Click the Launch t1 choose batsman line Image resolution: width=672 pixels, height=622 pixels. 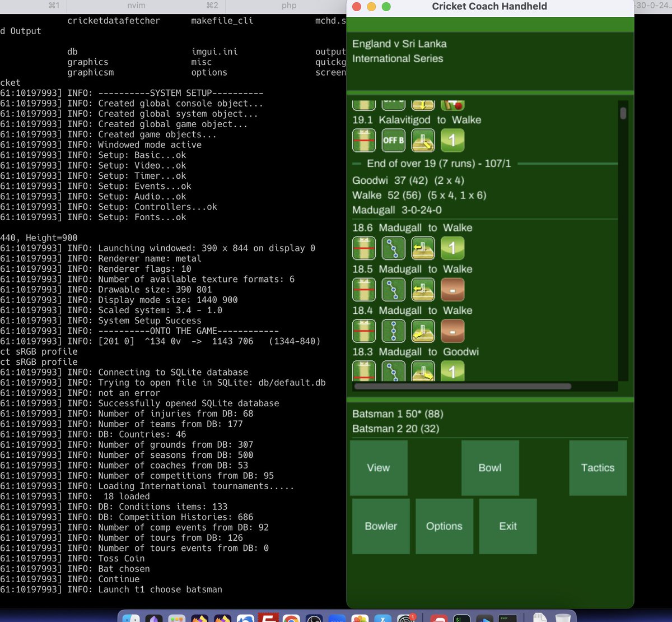pos(111,589)
